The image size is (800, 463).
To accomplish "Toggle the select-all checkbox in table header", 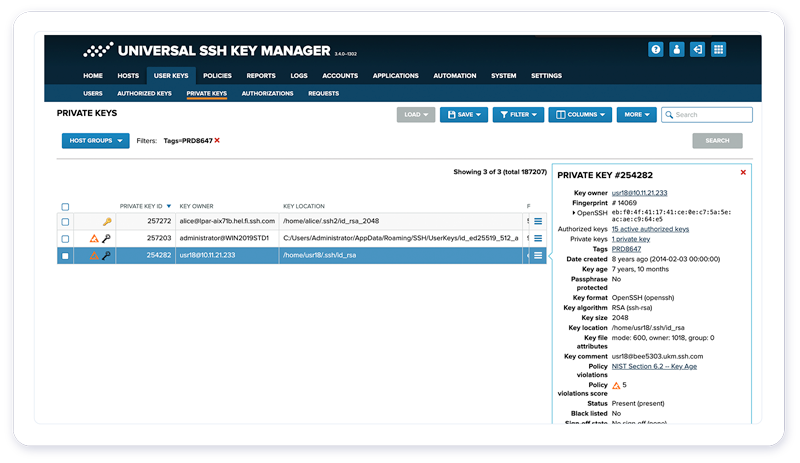I will 66,207.
